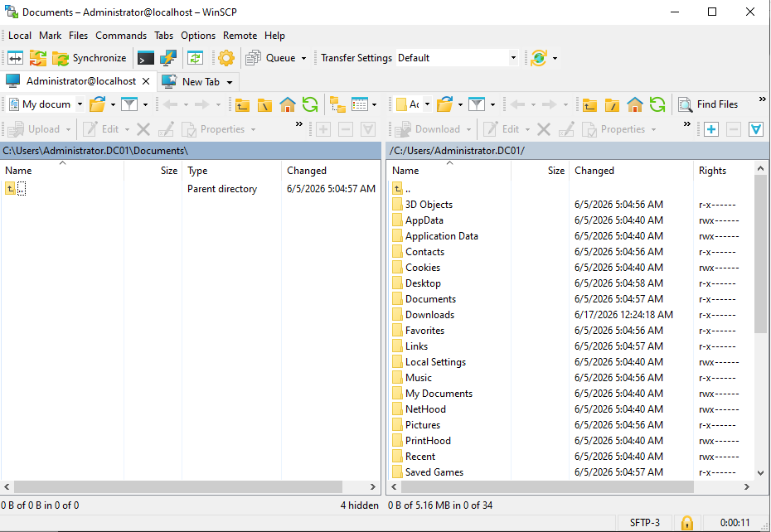Sort remote panel by Changed column header
This screenshot has width=771, height=532.
click(x=631, y=170)
